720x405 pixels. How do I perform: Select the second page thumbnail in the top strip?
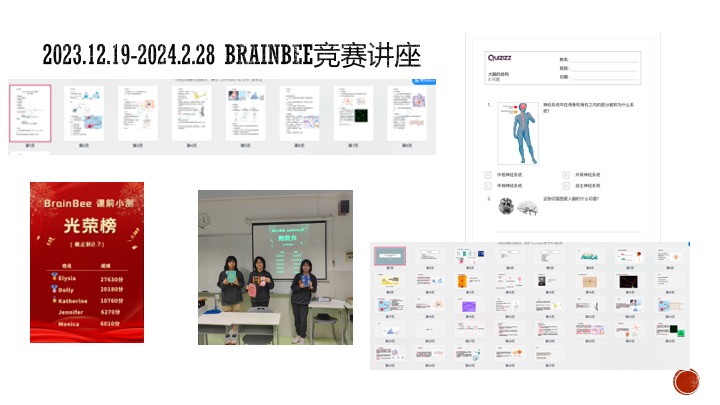[84, 112]
